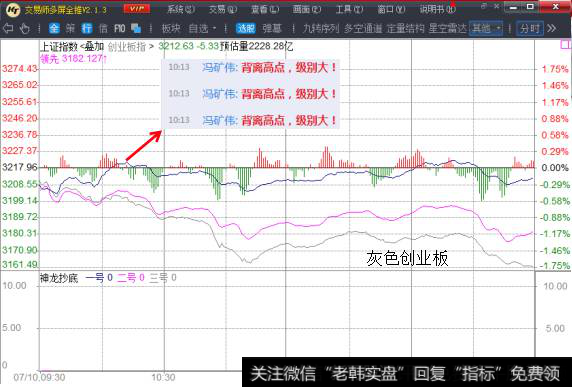Click the back arrow toolbar icon

(8, 28)
